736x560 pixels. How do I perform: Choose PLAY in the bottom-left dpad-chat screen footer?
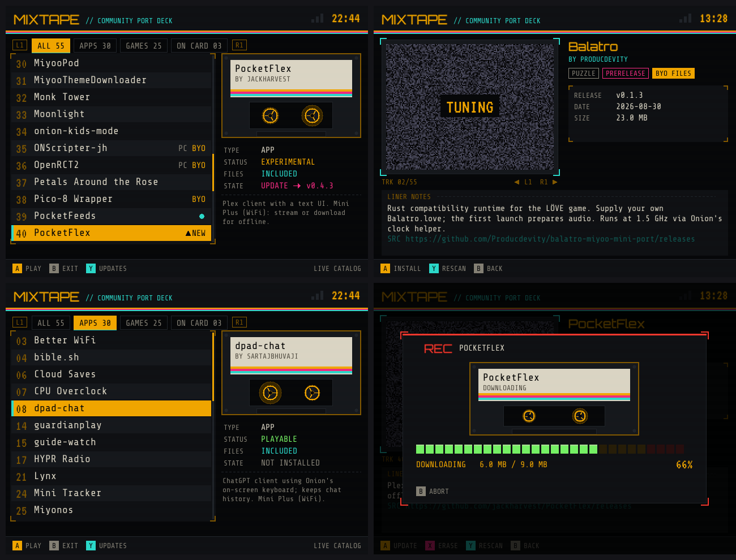pos(27,546)
